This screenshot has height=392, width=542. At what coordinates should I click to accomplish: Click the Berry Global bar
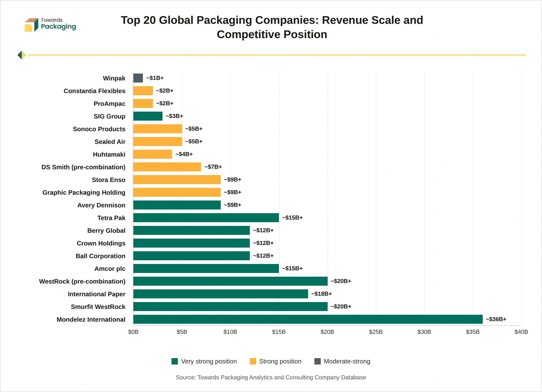click(192, 230)
